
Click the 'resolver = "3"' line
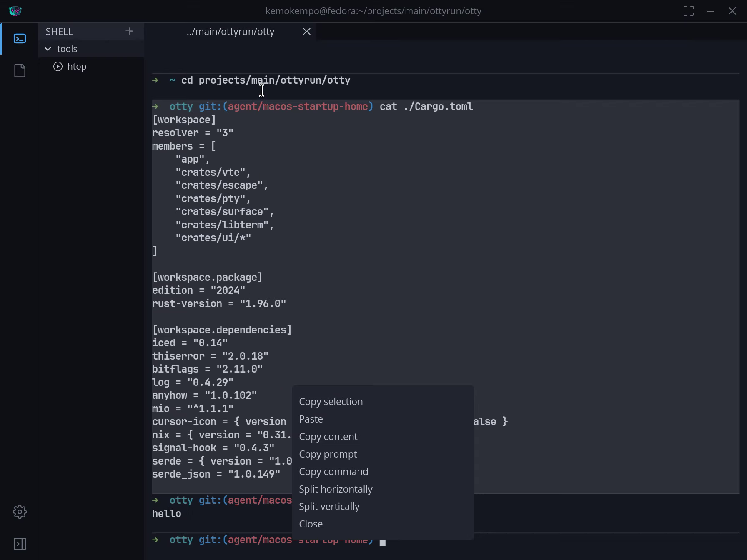(x=193, y=133)
